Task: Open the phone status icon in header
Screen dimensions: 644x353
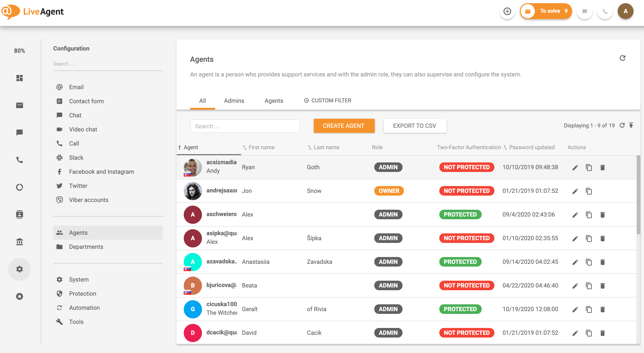Action: click(605, 11)
